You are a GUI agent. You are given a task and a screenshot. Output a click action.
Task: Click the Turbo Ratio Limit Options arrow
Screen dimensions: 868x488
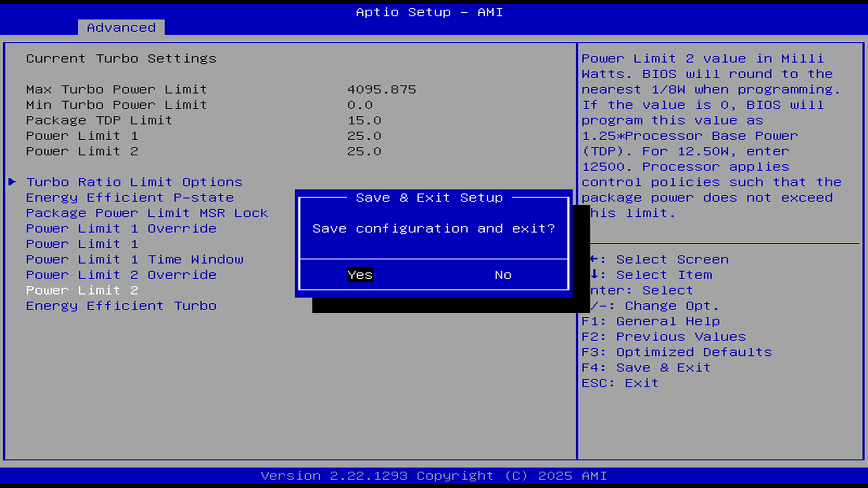(x=12, y=182)
